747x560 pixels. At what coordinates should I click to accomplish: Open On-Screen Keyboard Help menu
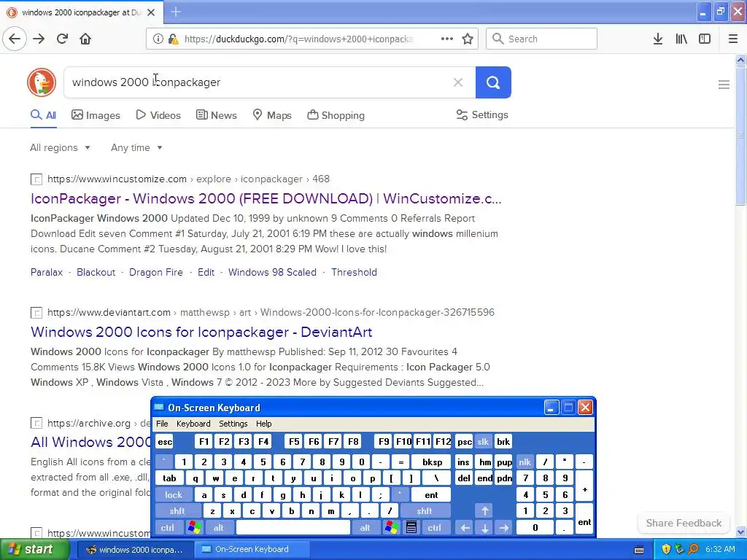pyautogui.click(x=264, y=424)
